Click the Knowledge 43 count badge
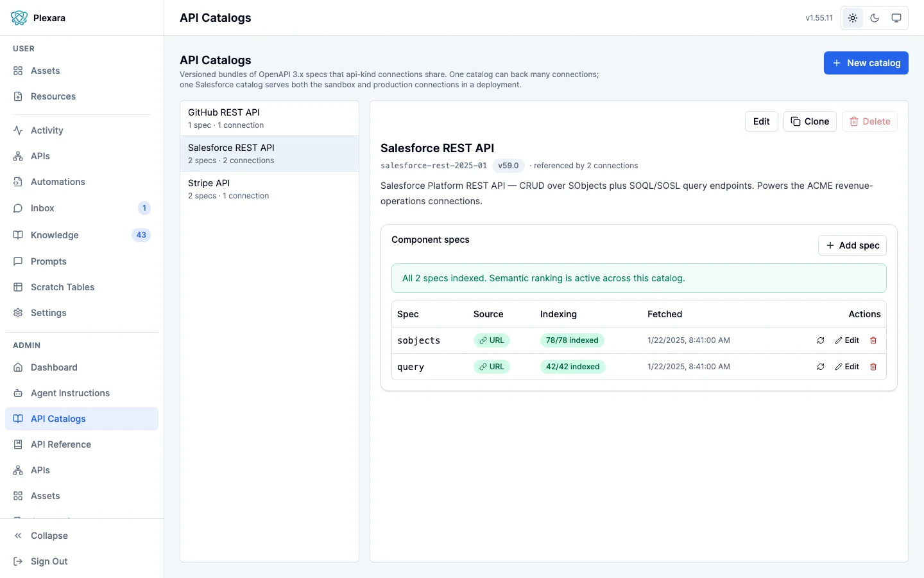The height and width of the screenshot is (578, 924). pyautogui.click(x=141, y=235)
